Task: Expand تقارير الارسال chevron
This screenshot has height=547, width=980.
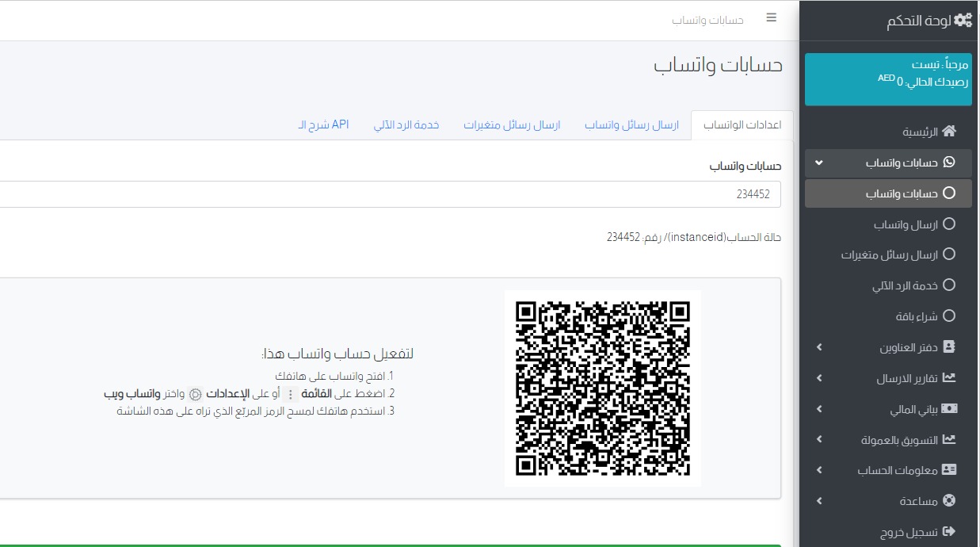Action: (x=819, y=378)
